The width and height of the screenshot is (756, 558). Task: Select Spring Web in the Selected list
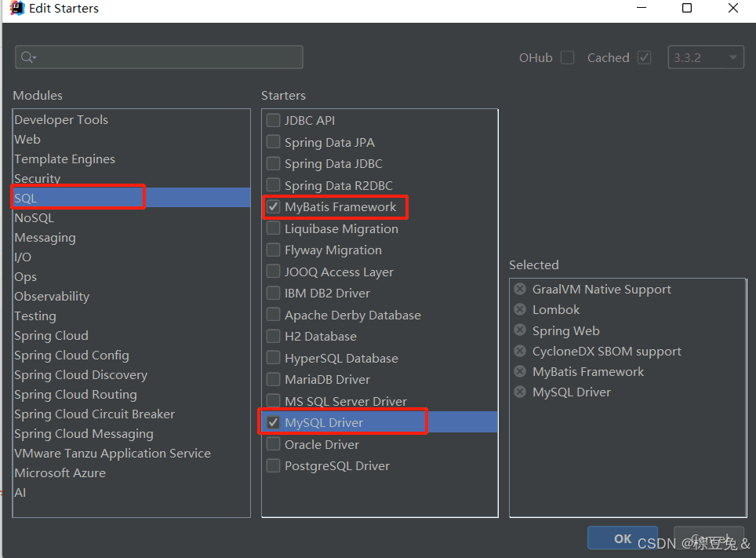(x=565, y=330)
